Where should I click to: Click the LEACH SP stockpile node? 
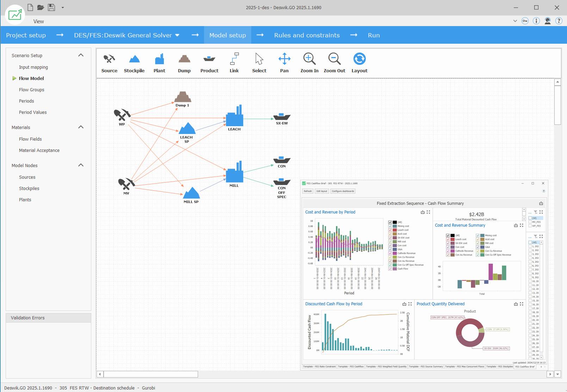click(187, 133)
